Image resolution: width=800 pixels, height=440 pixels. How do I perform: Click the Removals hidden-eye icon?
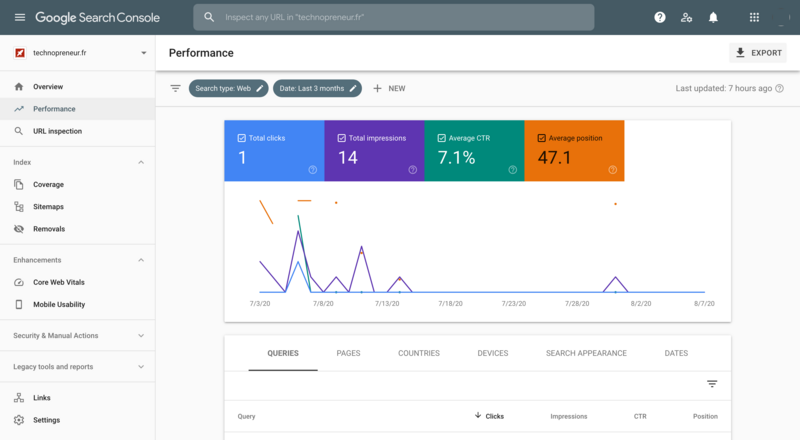click(19, 229)
